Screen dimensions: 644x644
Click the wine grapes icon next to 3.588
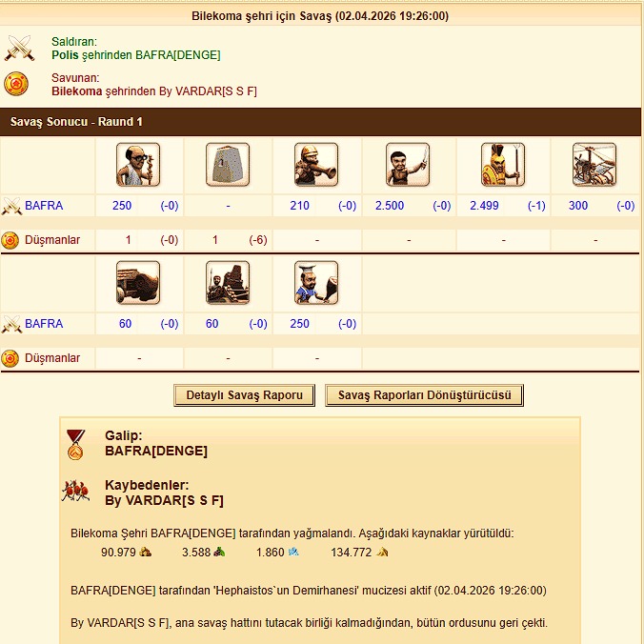pos(219,552)
